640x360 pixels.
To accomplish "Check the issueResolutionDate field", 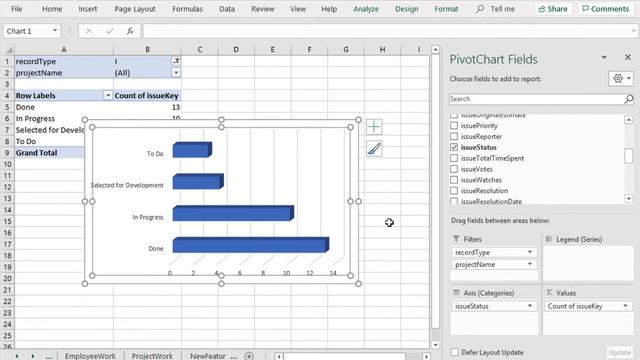I will pos(454,201).
